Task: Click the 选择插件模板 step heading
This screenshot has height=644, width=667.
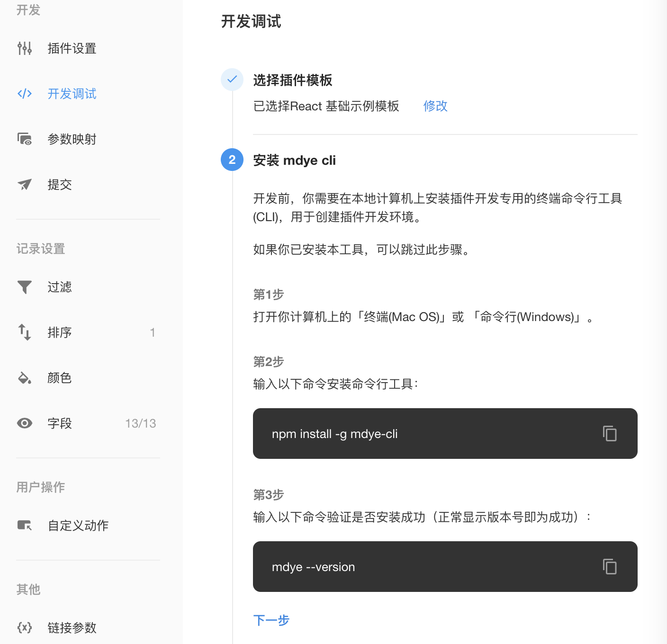Action: 293,80
